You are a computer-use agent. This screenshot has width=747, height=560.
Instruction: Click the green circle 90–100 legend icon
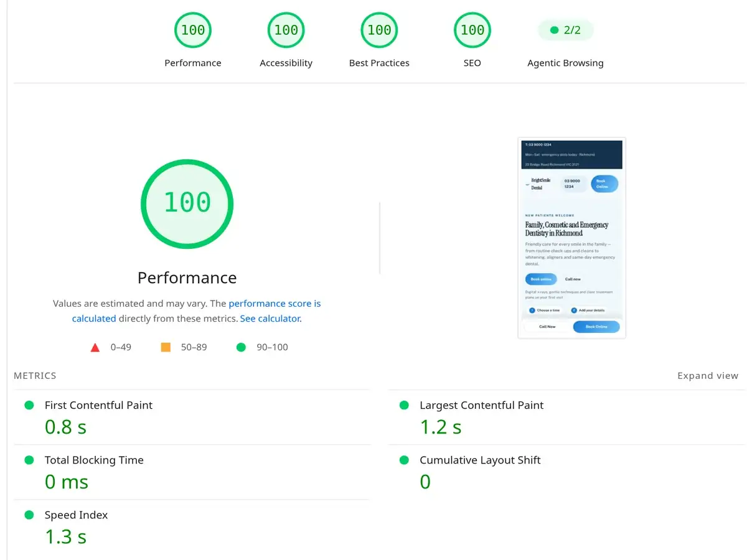coord(241,347)
